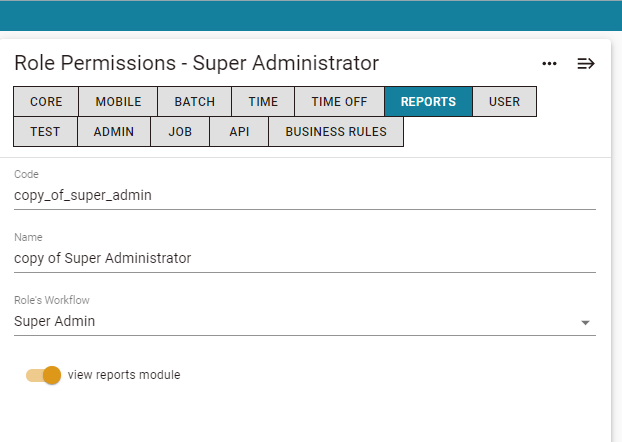Select the active REPORTS tab
Viewport: 622px width, 442px height.
point(428,102)
